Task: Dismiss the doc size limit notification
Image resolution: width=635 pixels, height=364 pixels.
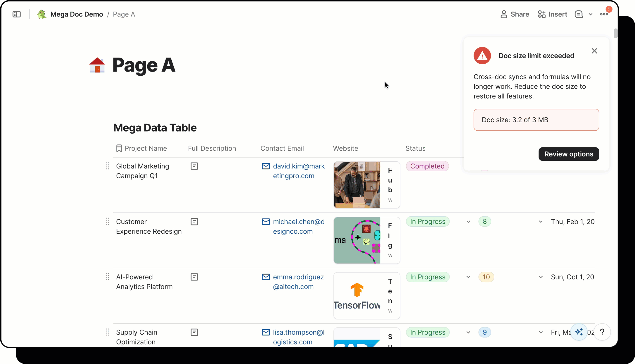Action: pos(594,51)
